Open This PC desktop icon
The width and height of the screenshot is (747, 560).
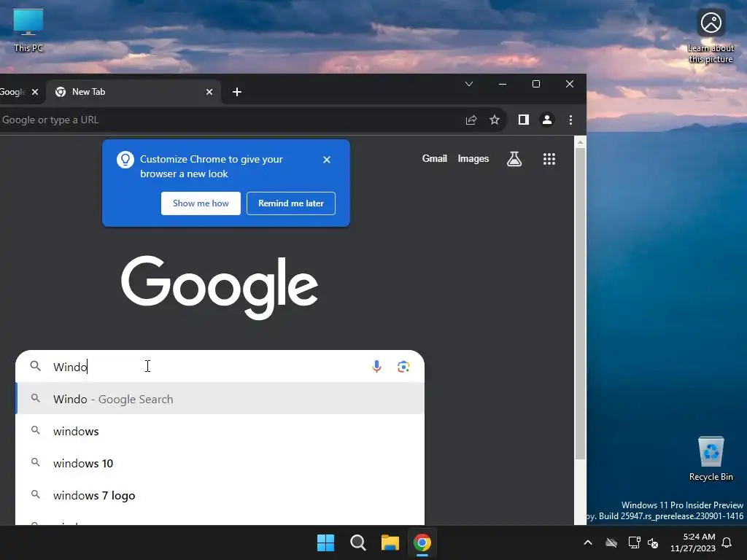[28, 31]
